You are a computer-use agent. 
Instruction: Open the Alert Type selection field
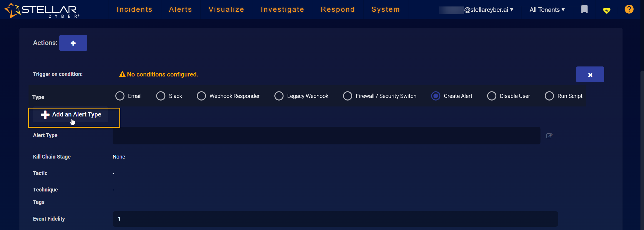tap(326, 136)
